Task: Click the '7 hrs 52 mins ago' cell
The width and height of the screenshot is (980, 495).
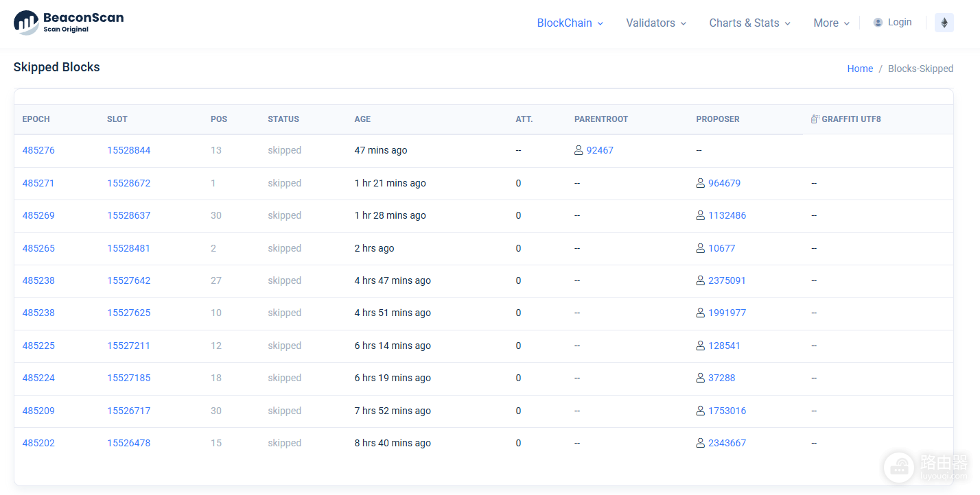Action: [393, 411]
